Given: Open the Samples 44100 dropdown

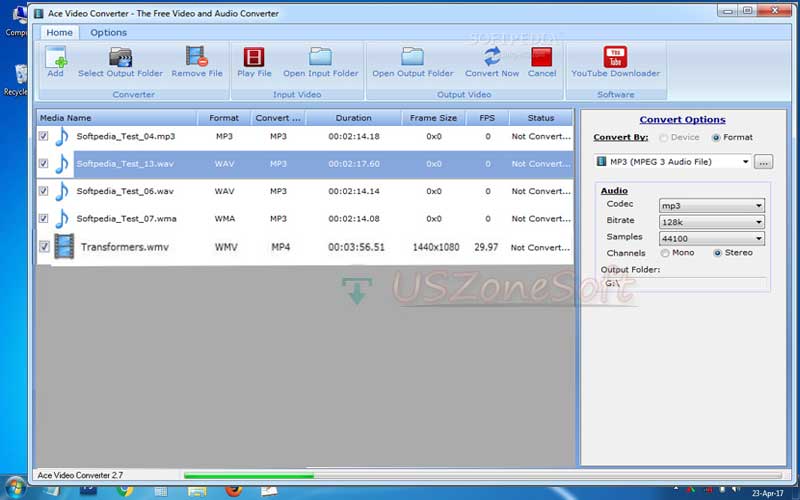Looking at the screenshot, I should [712, 238].
